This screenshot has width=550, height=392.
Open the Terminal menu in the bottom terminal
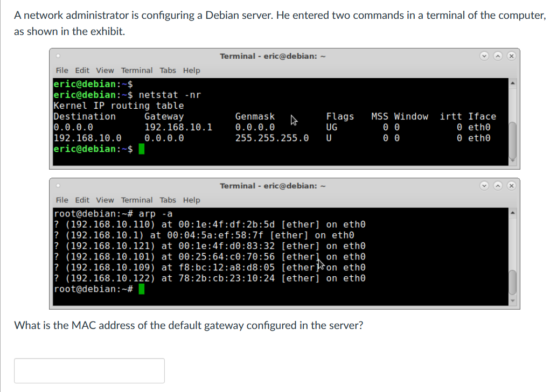pos(137,200)
